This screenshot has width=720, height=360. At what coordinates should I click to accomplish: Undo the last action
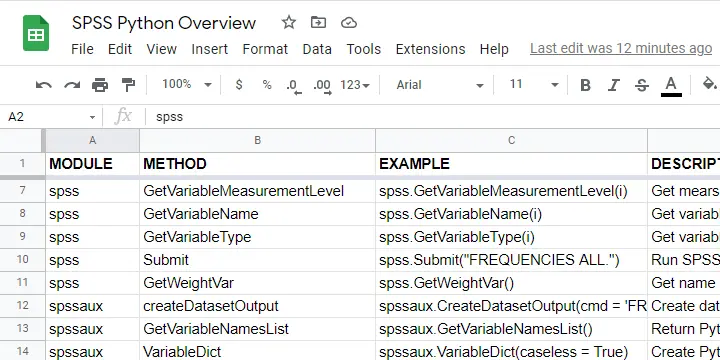(44, 85)
